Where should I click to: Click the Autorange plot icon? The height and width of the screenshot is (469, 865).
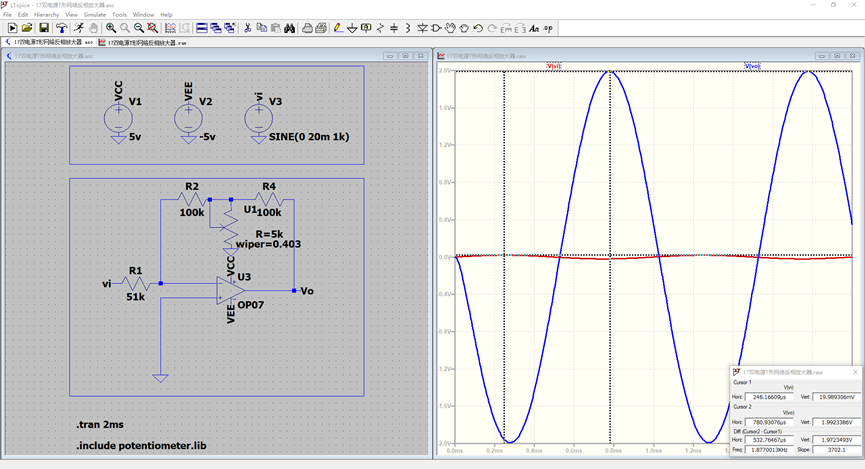point(170,28)
